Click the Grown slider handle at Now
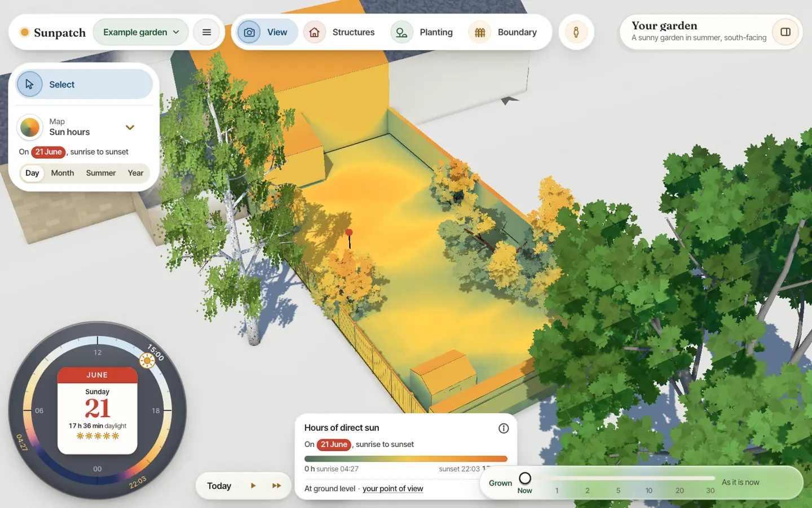Image resolution: width=812 pixels, height=508 pixels. pos(525,478)
